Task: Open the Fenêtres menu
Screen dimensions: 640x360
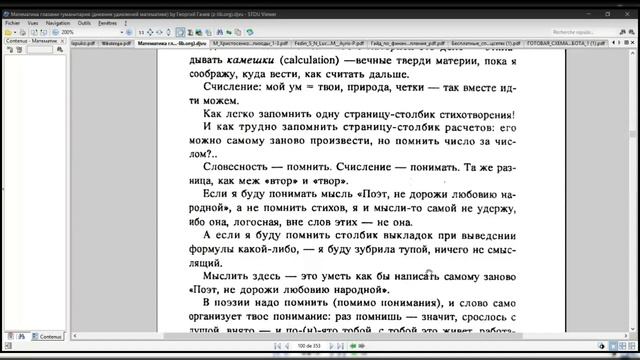Action: coord(107,23)
